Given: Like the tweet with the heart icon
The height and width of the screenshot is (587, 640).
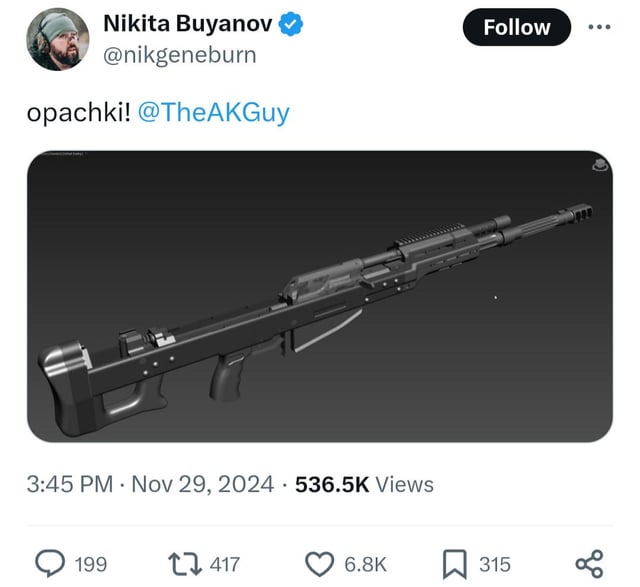Looking at the screenshot, I should [320, 564].
